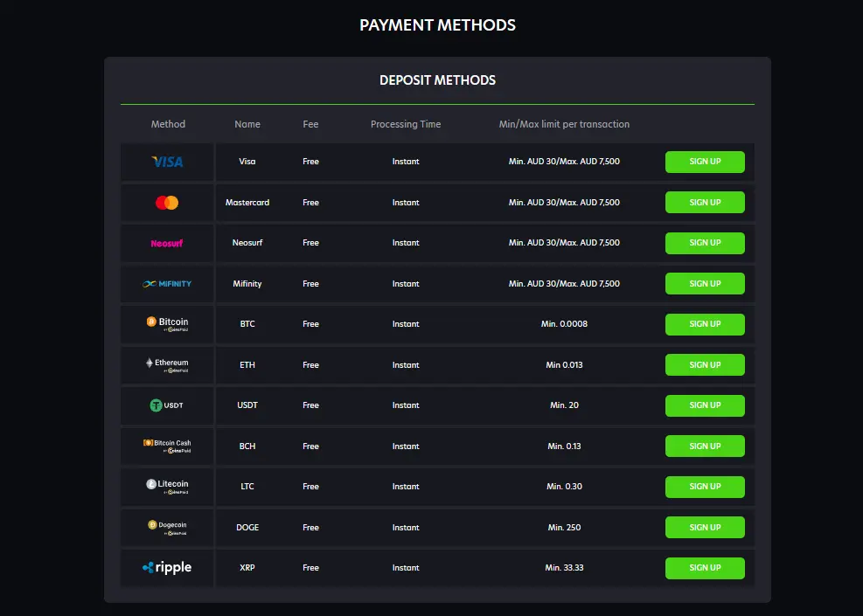Click the Bitcoin by CoinsPaid logo
The height and width of the screenshot is (616, 863).
[167, 323]
